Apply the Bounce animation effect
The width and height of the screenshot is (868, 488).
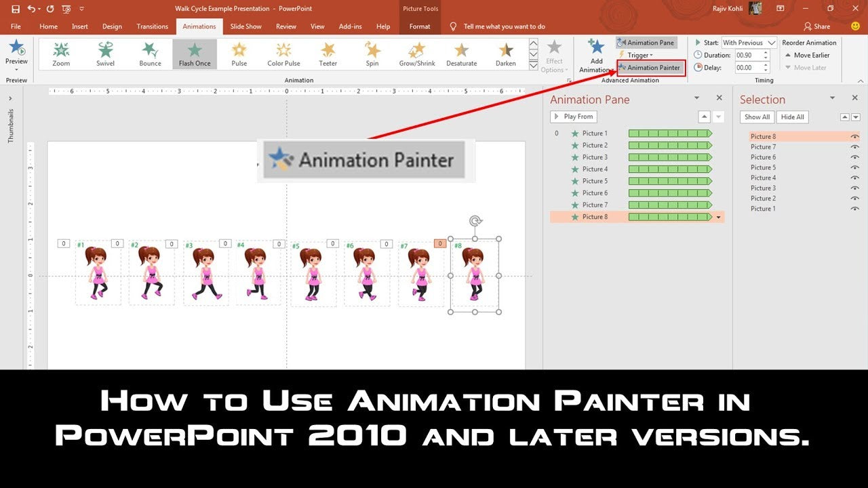(x=150, y=53)
